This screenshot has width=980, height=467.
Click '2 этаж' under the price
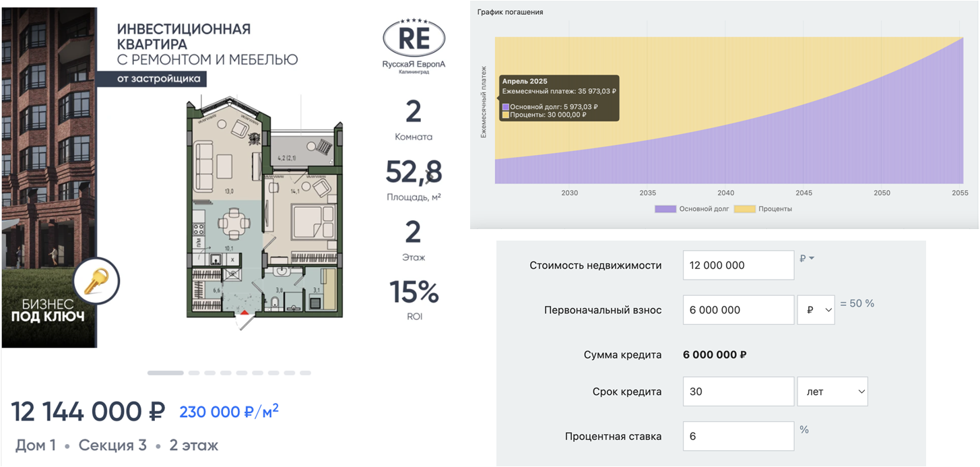click(x=194, y=445)
